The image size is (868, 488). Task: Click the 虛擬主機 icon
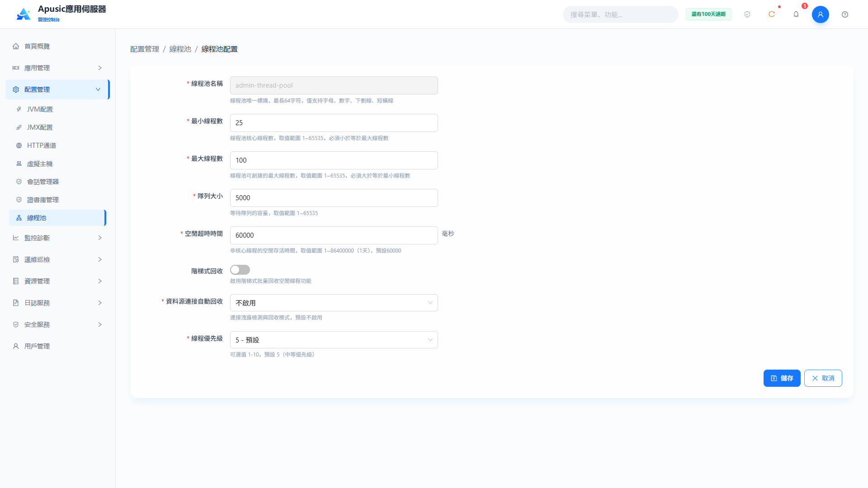tap(19, 164)
